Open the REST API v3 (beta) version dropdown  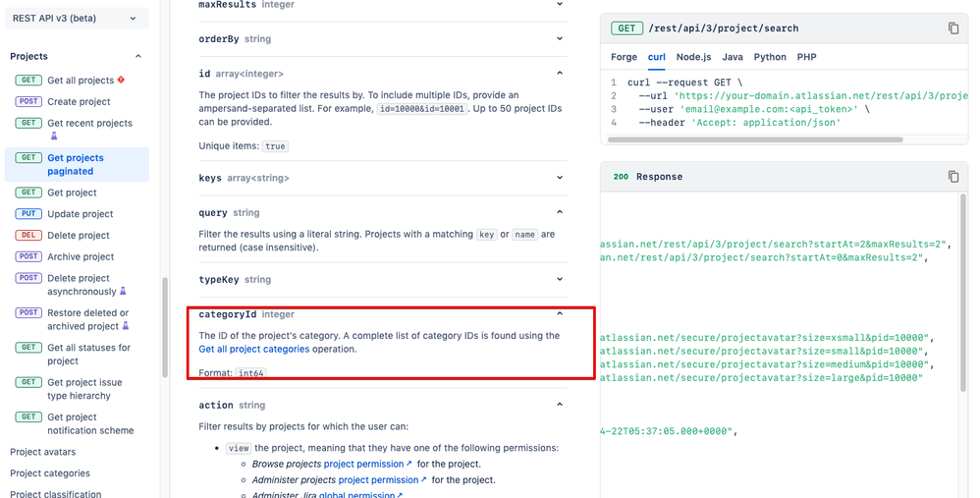click(x=77, y=18)
